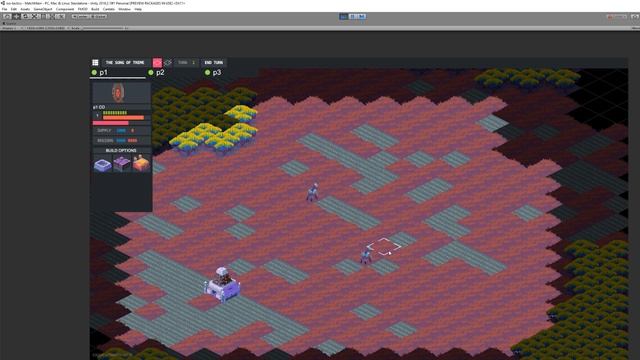Click THE SONG OF THEME title button
Screen dimensions: 640x360
pos(125,62)
